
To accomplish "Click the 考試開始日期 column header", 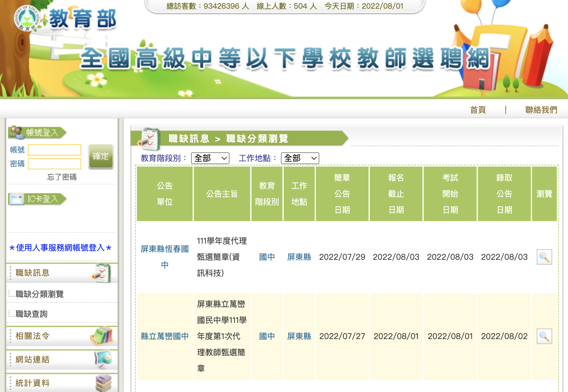I will [450, 194].
